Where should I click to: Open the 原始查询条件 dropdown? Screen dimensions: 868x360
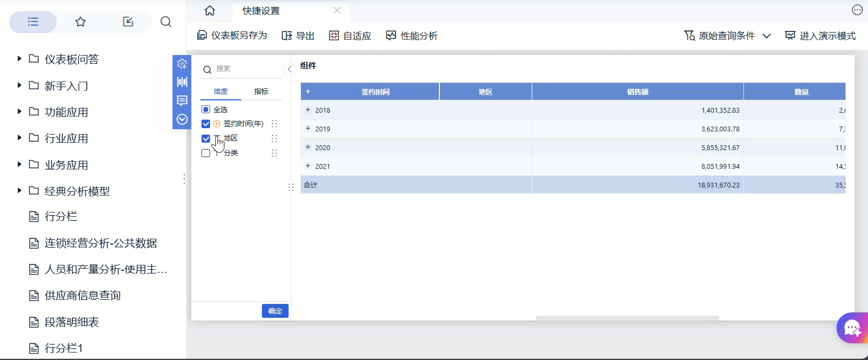727,36
